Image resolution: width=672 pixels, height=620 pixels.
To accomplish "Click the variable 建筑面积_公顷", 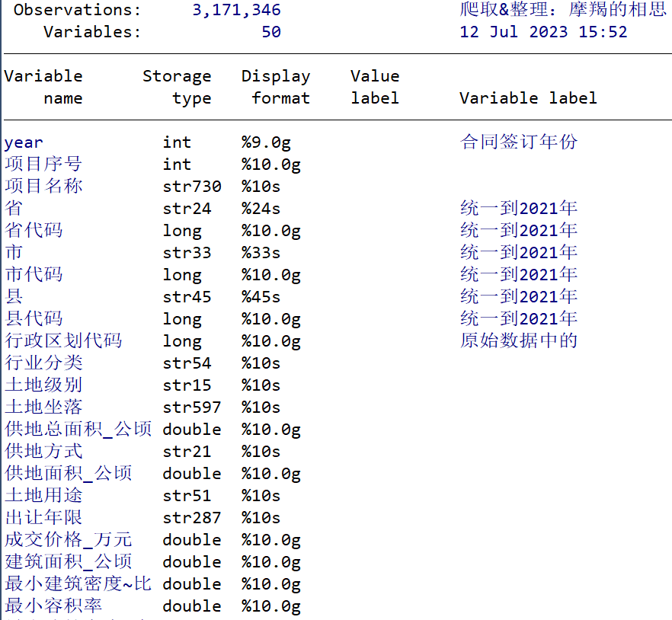I will (68, 561).
